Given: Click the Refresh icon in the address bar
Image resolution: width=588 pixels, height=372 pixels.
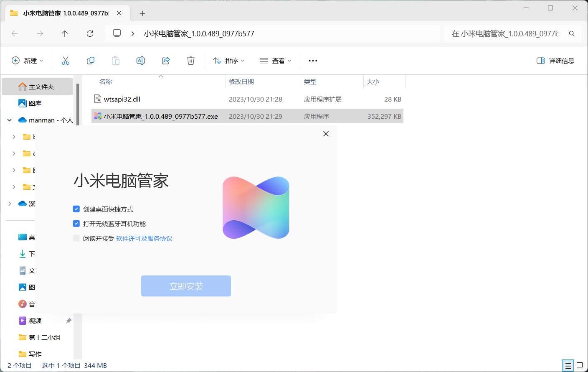Looking at the screenshot, I should point(90,33).
